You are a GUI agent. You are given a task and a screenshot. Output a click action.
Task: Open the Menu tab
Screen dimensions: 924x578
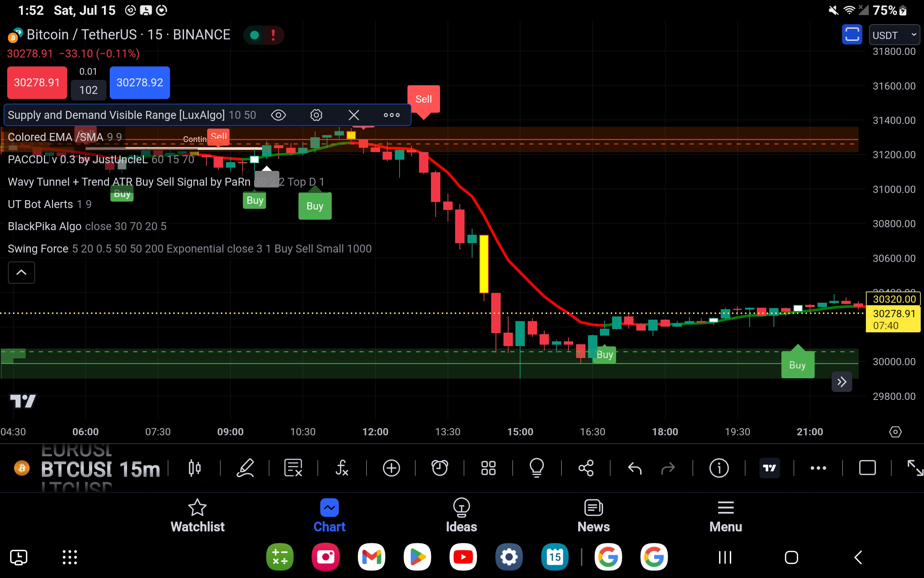tap(725, 516)
